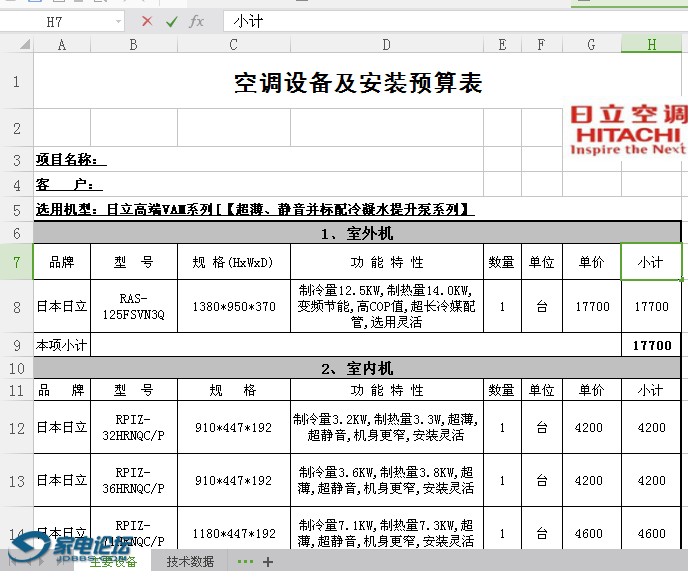Click in the formula bar showing 小计
The image size is (688, 571).
coord(450,21)
